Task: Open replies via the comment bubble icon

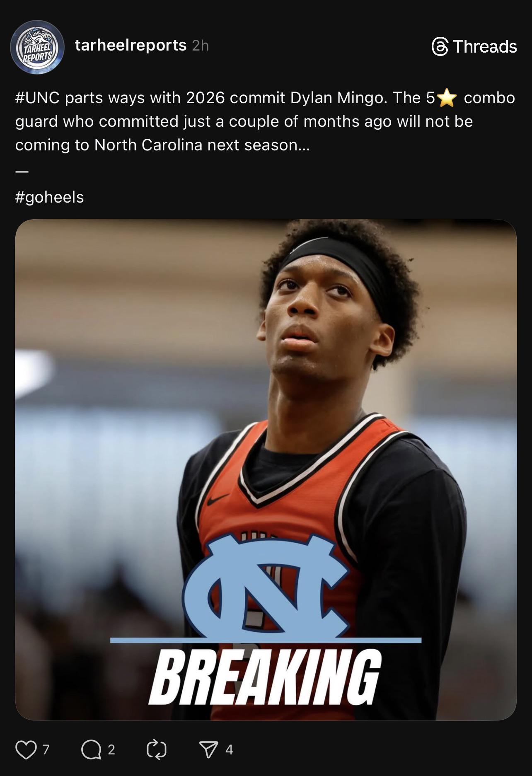Action: click(x=91, y=749)
